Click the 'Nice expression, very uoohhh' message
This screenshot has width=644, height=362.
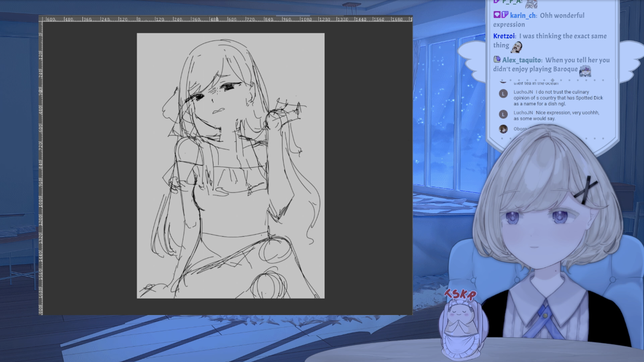click(x=556, y=116)
